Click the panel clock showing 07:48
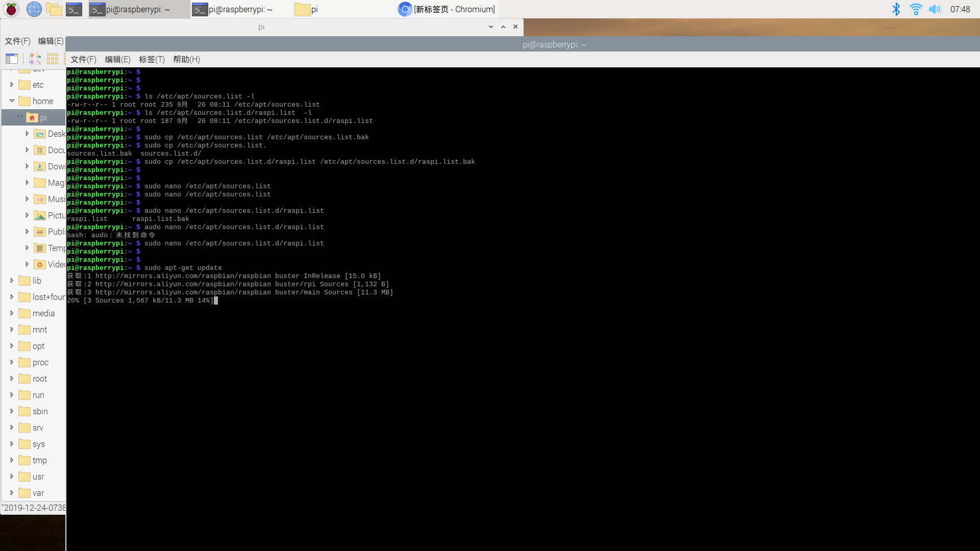This screenshot has height=551, width=980. [960, 9]
